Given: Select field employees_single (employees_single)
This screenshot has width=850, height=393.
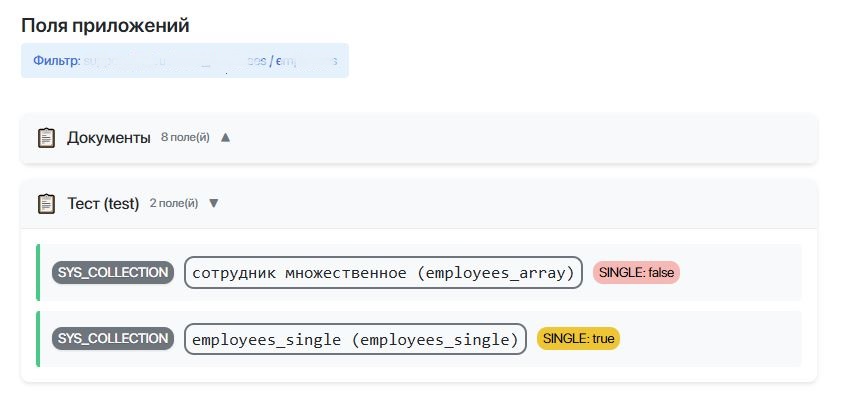Looking at the screenshot, I should 355,339.
